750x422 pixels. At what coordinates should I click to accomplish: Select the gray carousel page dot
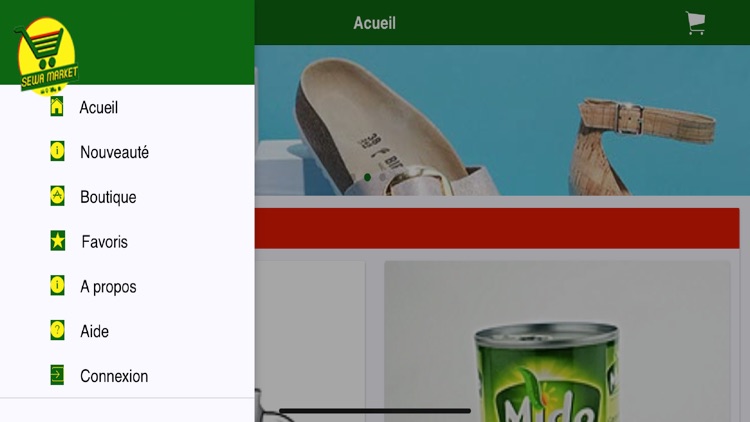click(x=382, y=178)
